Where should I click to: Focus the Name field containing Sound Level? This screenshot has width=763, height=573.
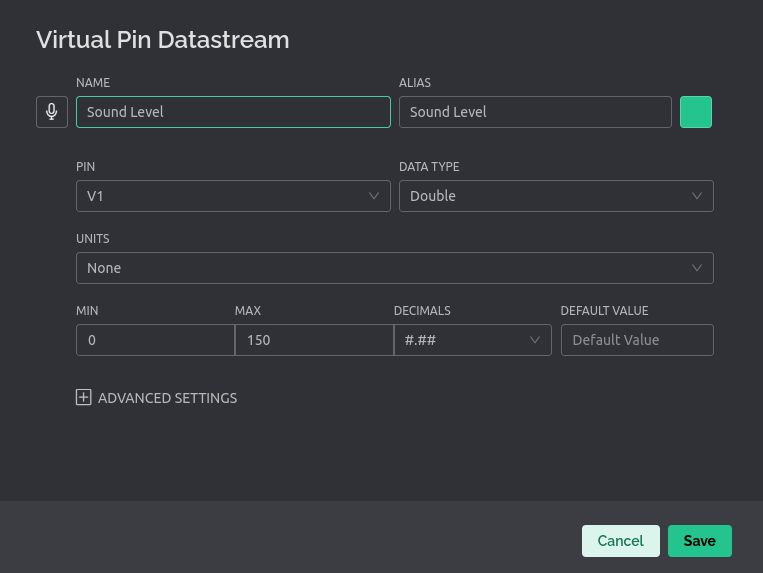coord(233,112)
